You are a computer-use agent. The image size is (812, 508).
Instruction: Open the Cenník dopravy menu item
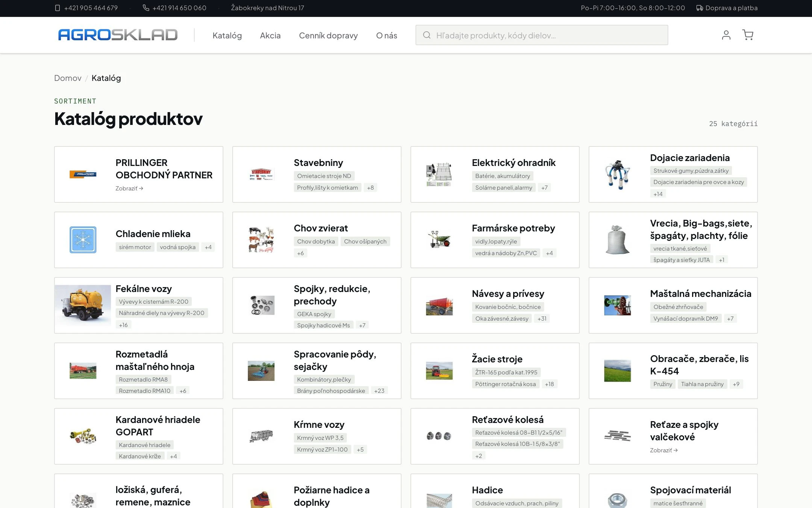328,35
